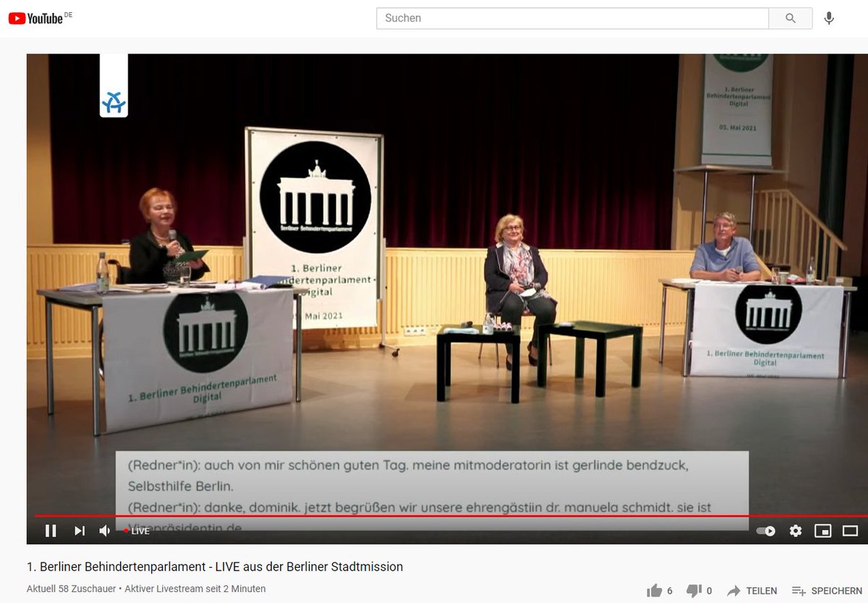Jump to LIVE position indicator
Image resolution: width=868 pixels, height=603 pixels.
[x=137, y=531]
